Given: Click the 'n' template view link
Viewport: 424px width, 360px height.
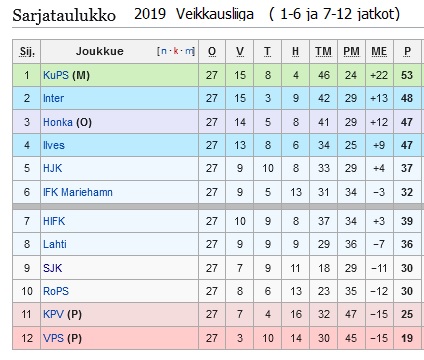Looking at the screenshot, I should [x=164, y=51].
